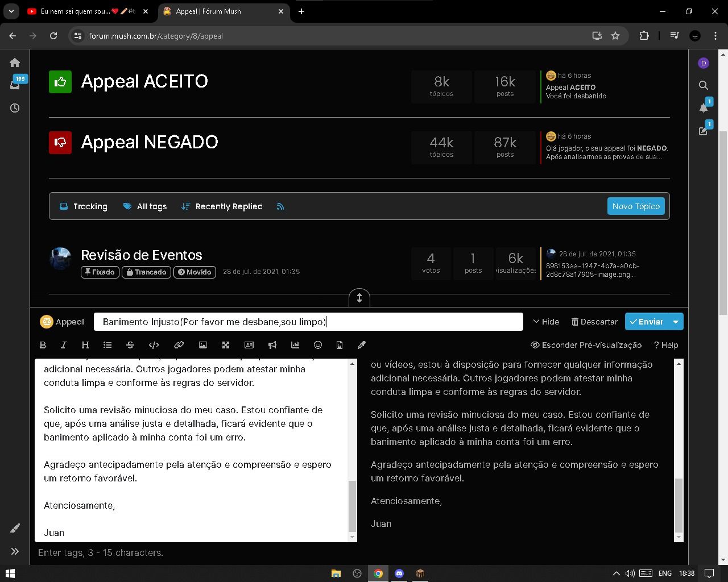This screenshot has height=582, width=728.
Task: Click the megaphone icon in composer toolbar
Action: [272, 345]
